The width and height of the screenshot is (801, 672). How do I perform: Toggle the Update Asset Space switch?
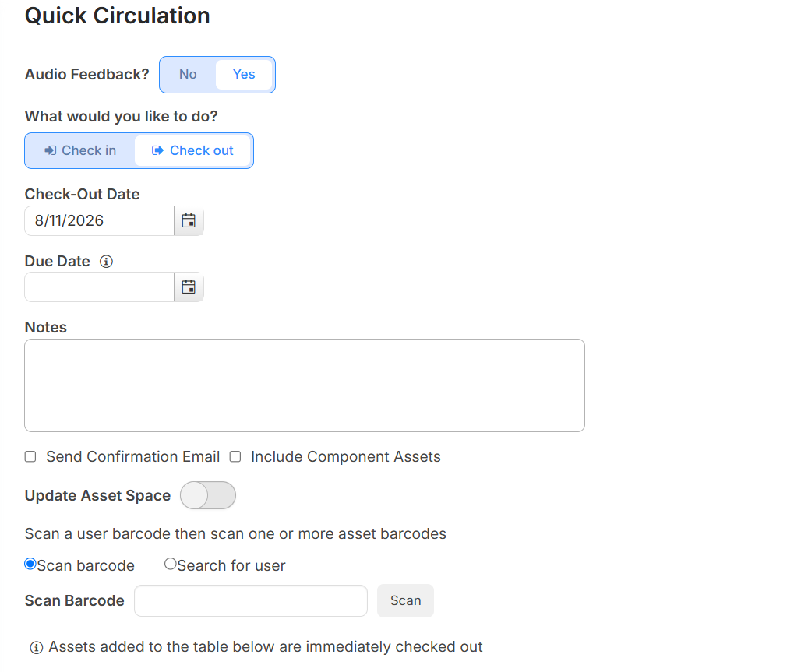pos(208,495)
